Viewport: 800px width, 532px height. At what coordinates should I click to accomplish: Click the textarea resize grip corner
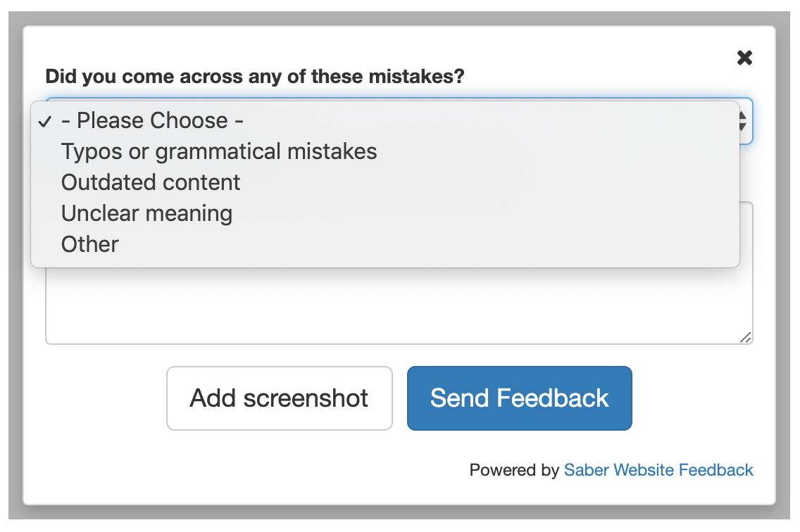pos(746,338)
